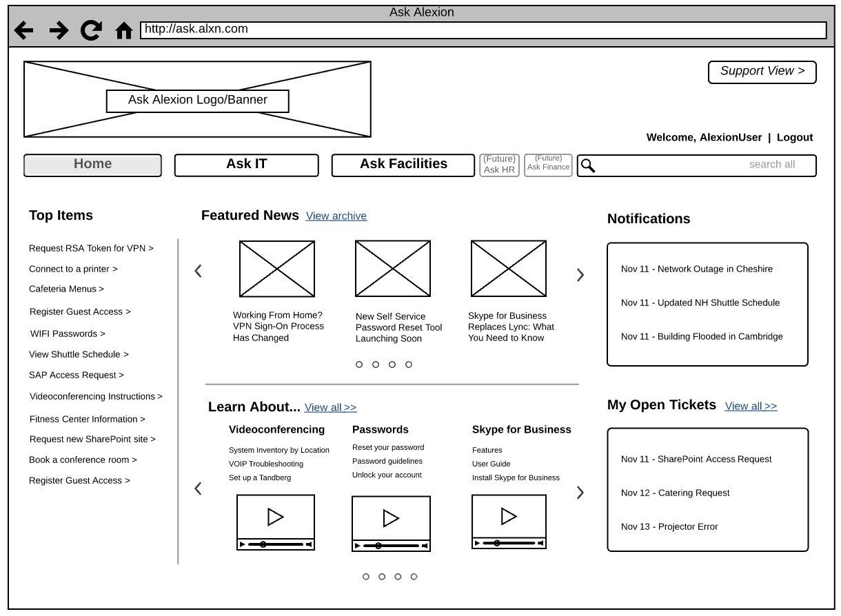Click the browser forward arrow
Viewport: 841px width, 616px height.
coord(59,30)
